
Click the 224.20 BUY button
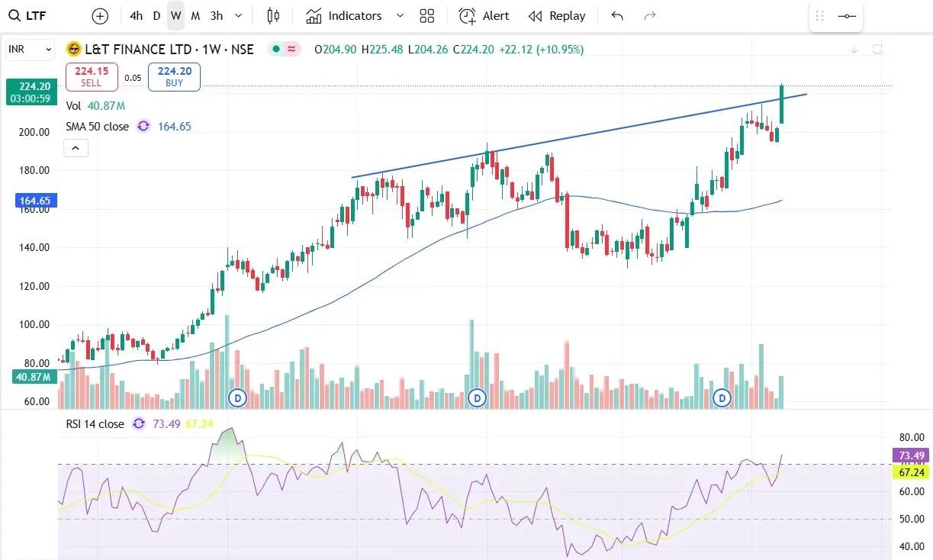point(175,76)
